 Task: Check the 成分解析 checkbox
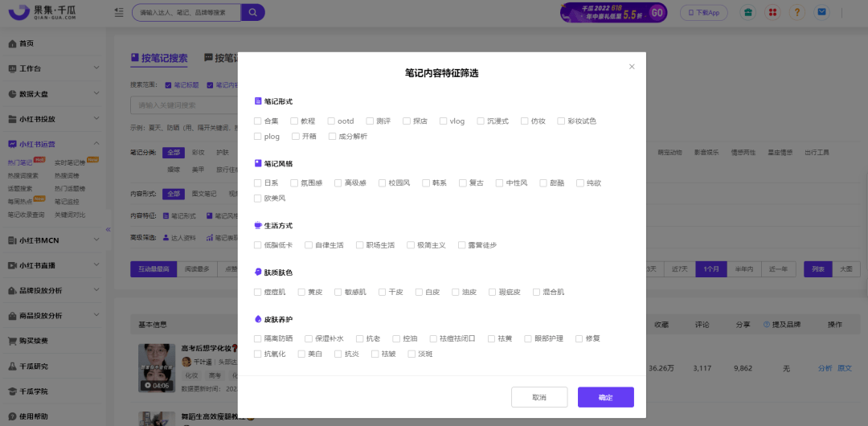(x=332, y=137)
